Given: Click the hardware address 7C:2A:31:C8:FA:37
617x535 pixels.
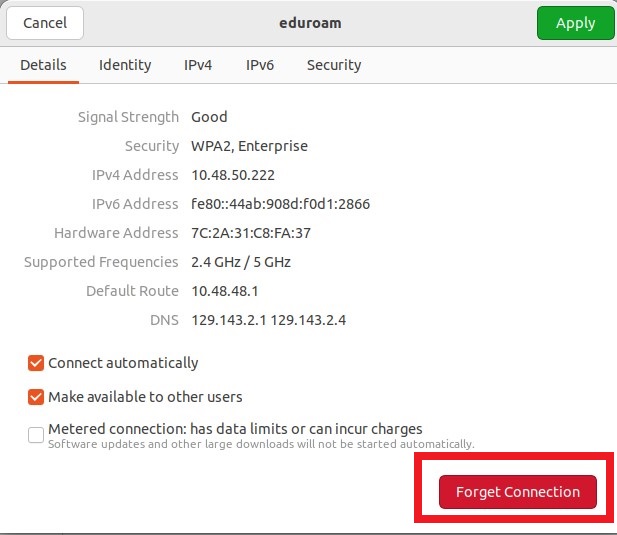Looking at the screenshot, I should [251, 233].
